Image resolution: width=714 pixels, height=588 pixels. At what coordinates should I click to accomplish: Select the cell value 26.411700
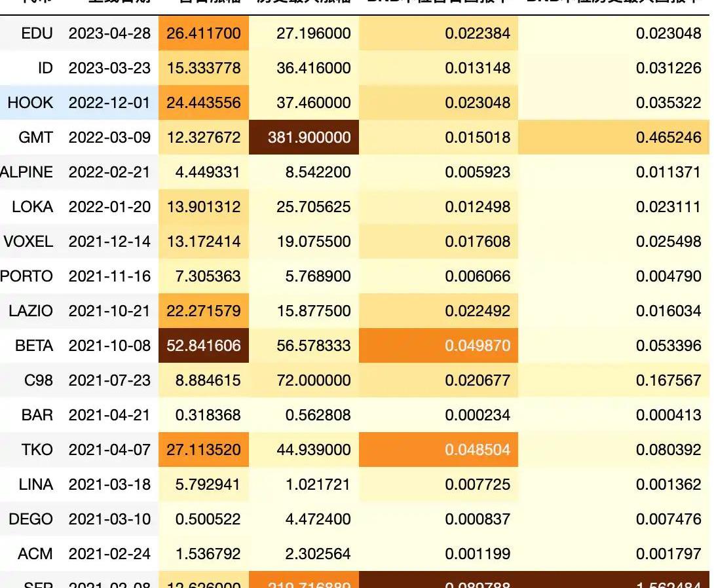tap(204, 33)
